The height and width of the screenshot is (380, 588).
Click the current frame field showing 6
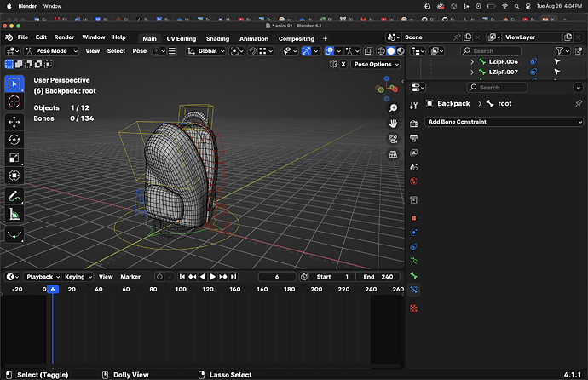pos(277,277)
